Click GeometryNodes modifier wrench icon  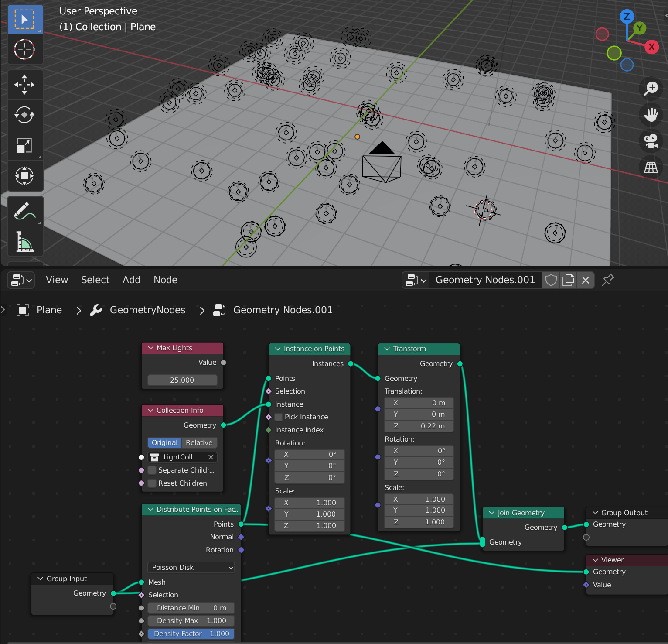pos(96,310)
